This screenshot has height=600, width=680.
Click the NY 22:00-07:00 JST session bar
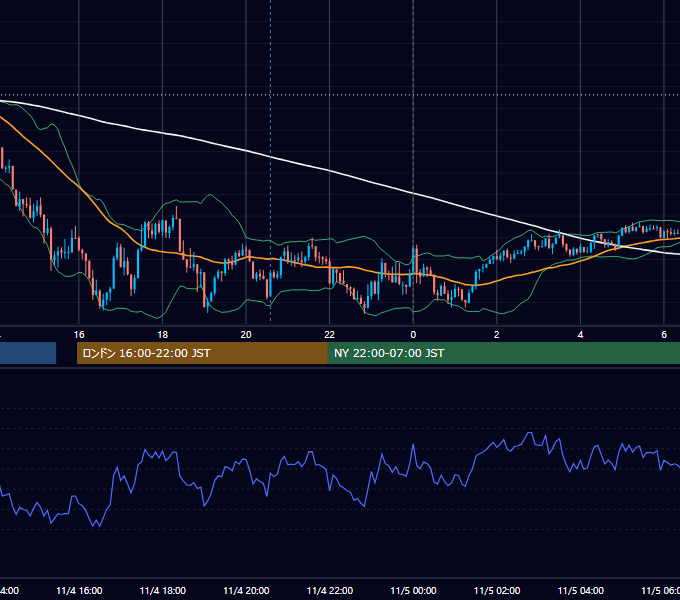tap(503, 353)
